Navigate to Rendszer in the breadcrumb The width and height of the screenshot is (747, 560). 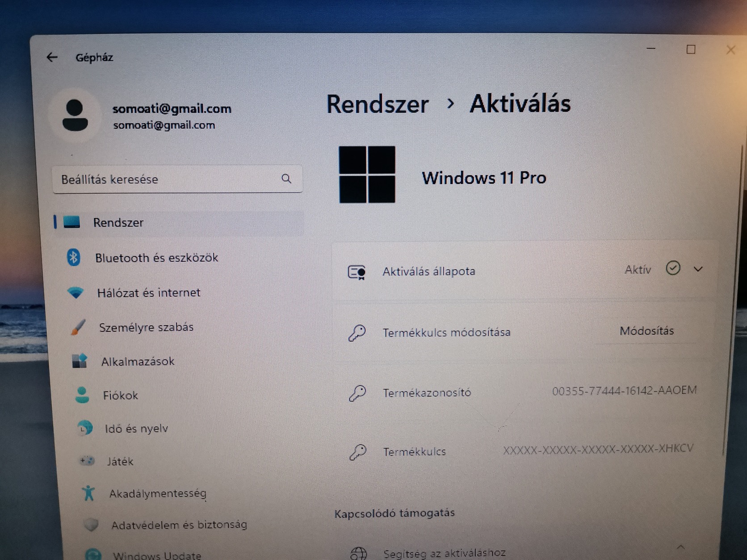coord(378,104)
